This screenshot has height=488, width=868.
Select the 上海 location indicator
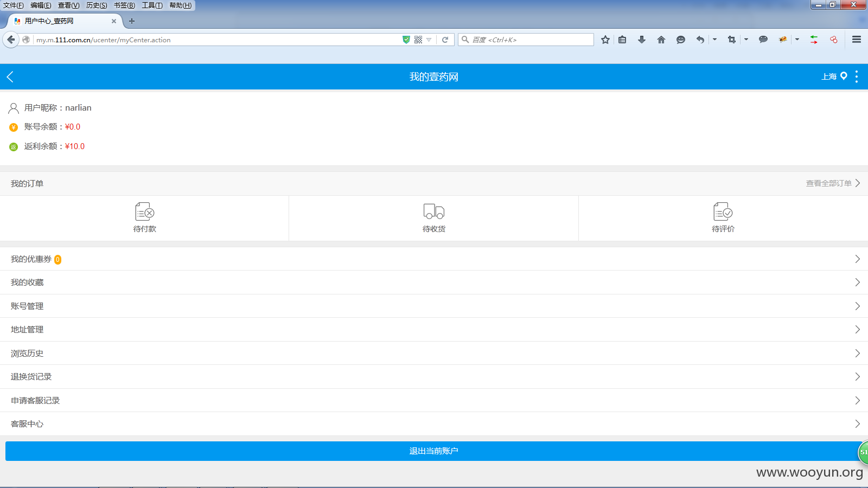pos(834,76)
